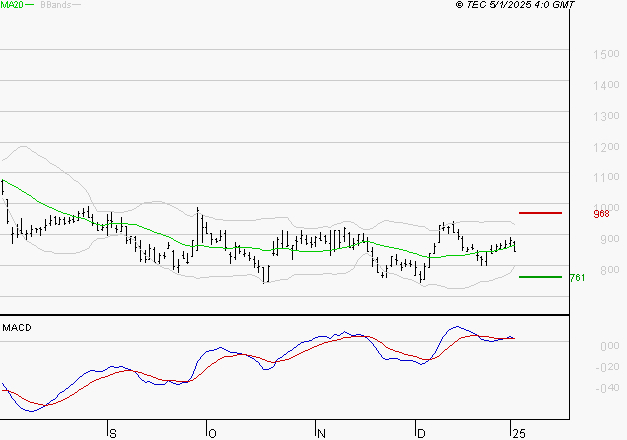Image resolution: width=627 pixels, height=440 pixels.
Task: Click the 800 price axis label
Action: click(610, 270)
